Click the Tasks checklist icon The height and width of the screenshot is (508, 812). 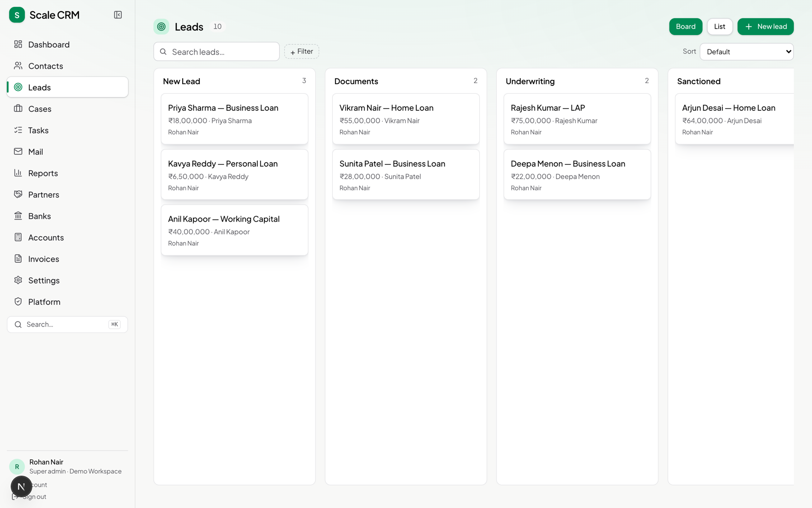(x=18, y=130)
